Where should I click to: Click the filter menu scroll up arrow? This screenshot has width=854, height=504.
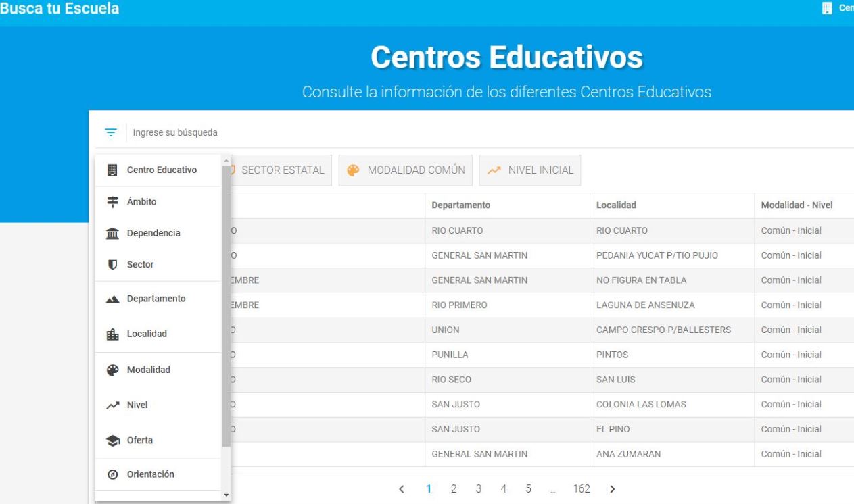pyautogui.click(x=226, y=159)
